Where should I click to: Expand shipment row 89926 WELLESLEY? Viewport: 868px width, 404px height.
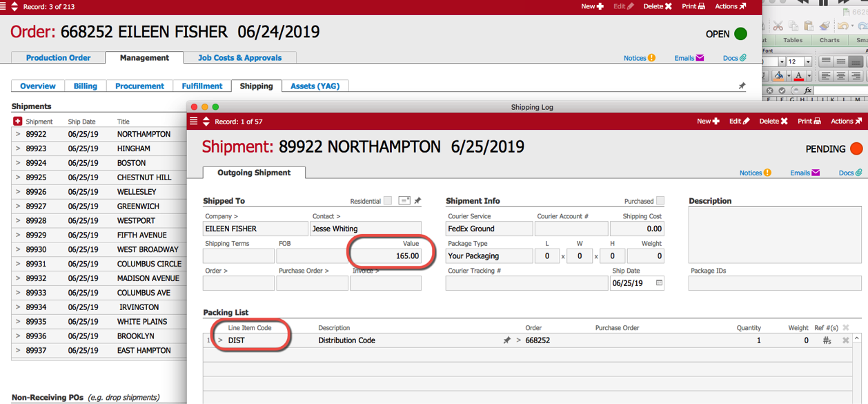click(x=18, y=192)
